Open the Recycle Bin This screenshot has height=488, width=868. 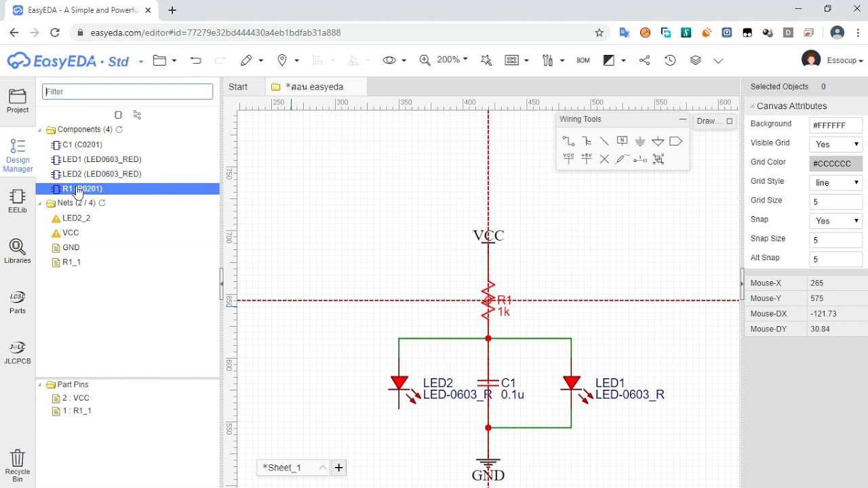(x=18, y=466)
